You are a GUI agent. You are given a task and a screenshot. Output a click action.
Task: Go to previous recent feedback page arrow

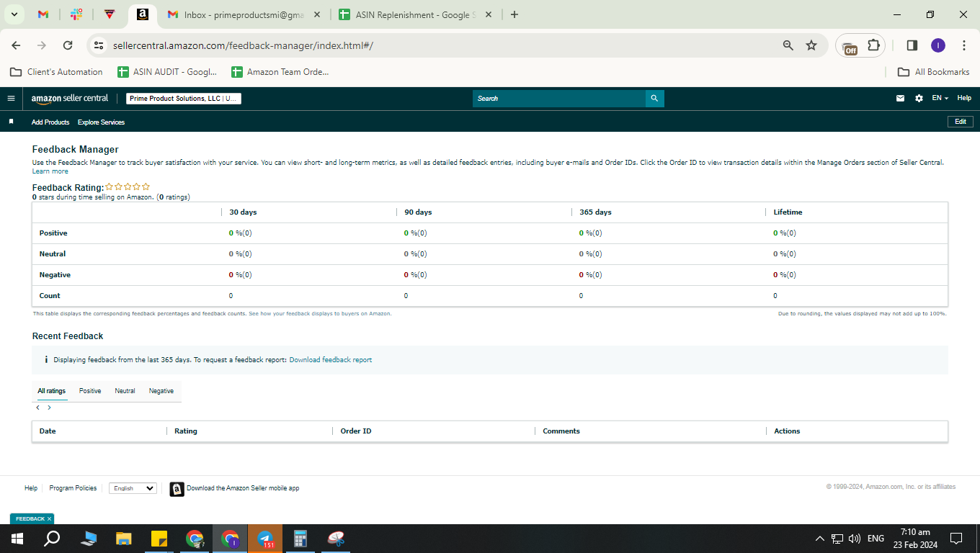click(38, 408)
